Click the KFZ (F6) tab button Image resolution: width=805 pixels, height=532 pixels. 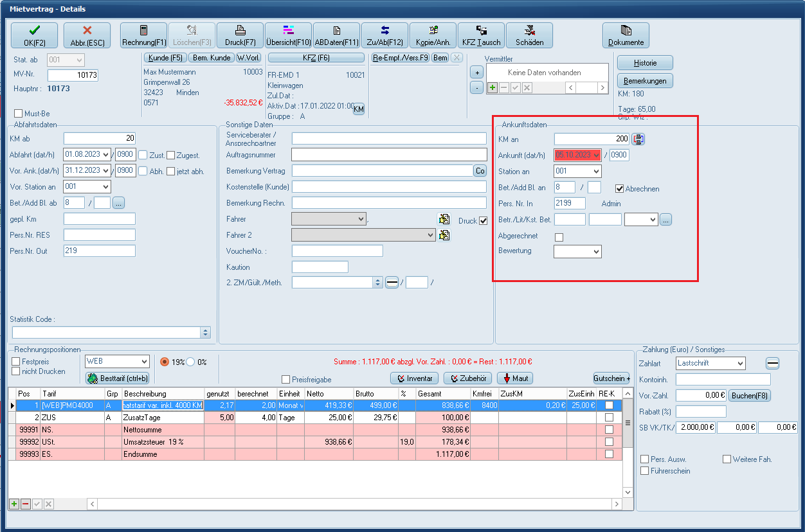pos(316,58)
